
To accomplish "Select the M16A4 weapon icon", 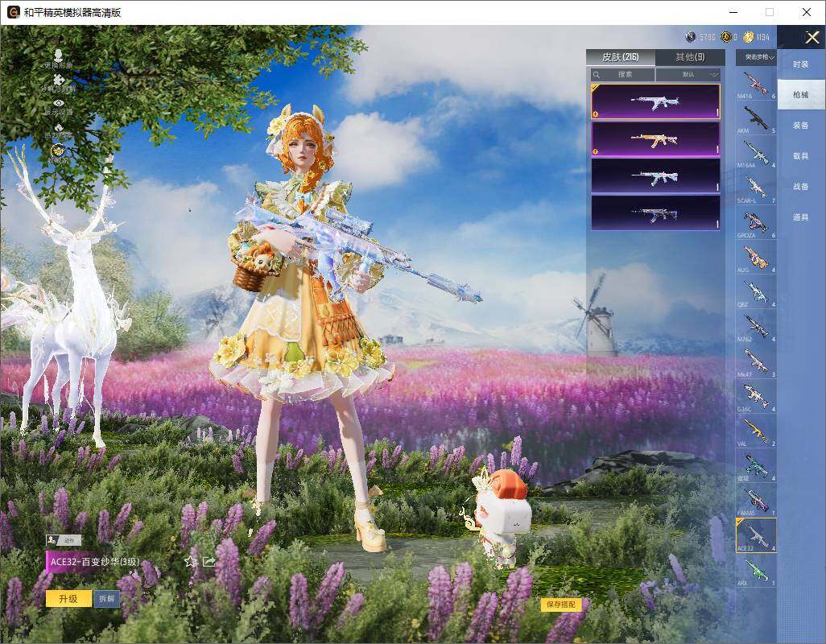I will (756, 153).
